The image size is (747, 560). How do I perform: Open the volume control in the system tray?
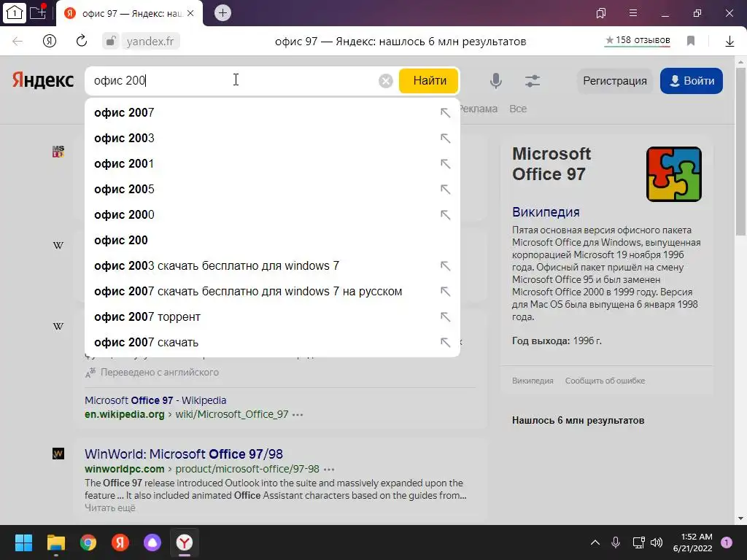point(657,542)
